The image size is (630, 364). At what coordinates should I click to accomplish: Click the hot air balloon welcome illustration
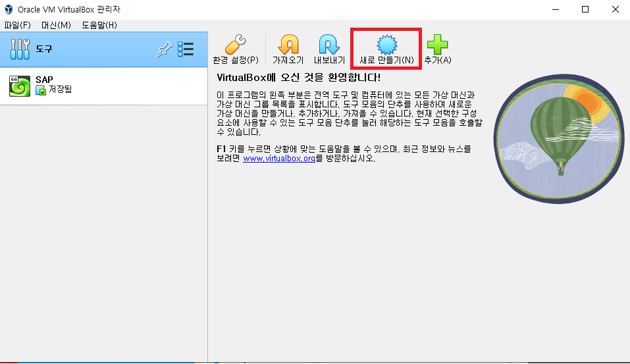click(559, 139)
